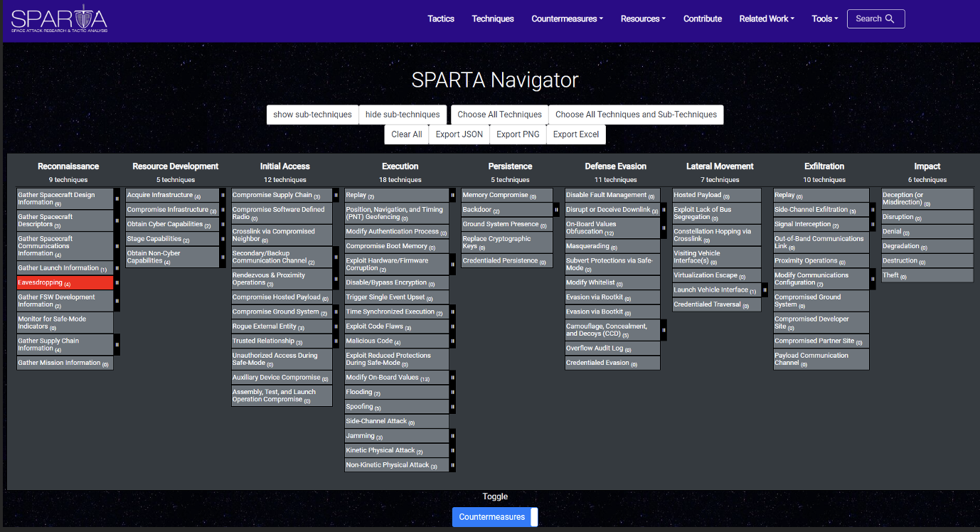
Task: Open the Tactics nav item
Action: [x=441, y=18]
